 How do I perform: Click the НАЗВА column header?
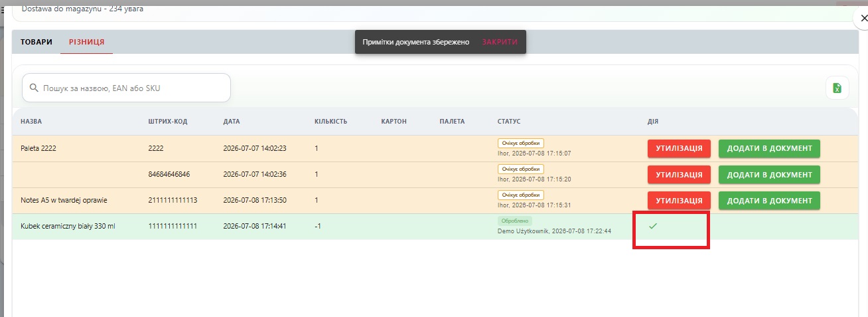click(x=31, y=122)
